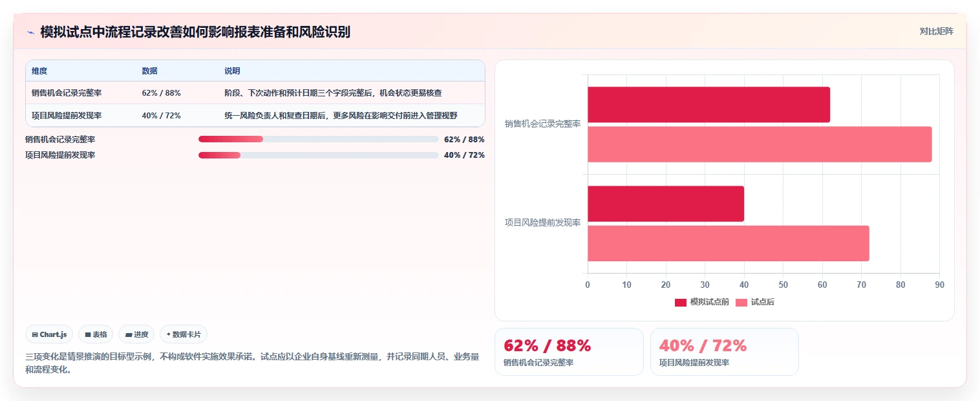This screenshot has height=401, width=980.
Task: Click the 对比矩阵 label in header
Action: pos(936,31)
